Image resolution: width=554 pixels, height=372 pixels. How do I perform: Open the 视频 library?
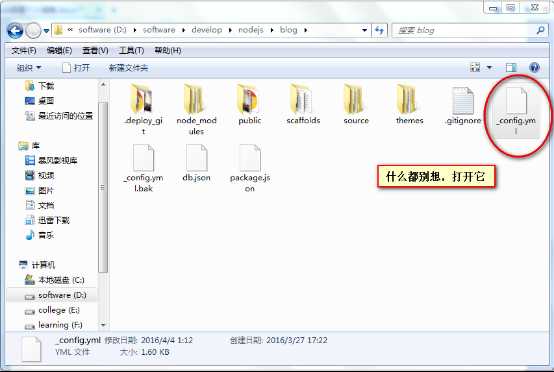39,175
